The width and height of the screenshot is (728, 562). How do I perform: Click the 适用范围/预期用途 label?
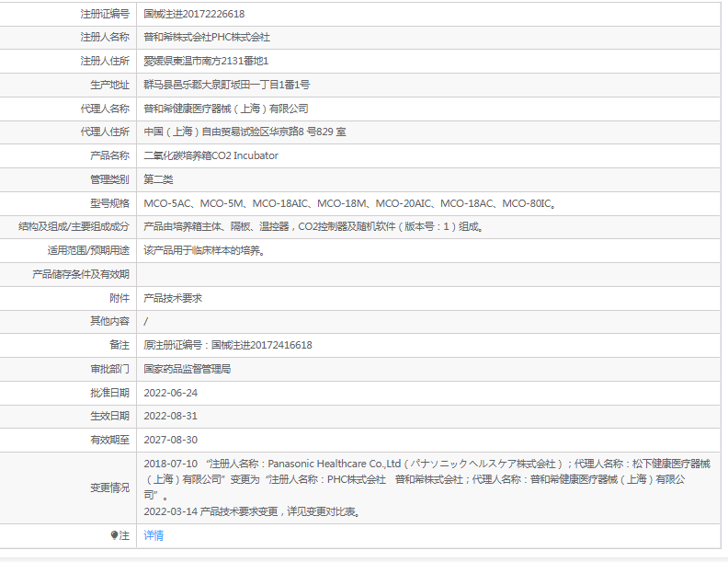(x=88, y=251)
